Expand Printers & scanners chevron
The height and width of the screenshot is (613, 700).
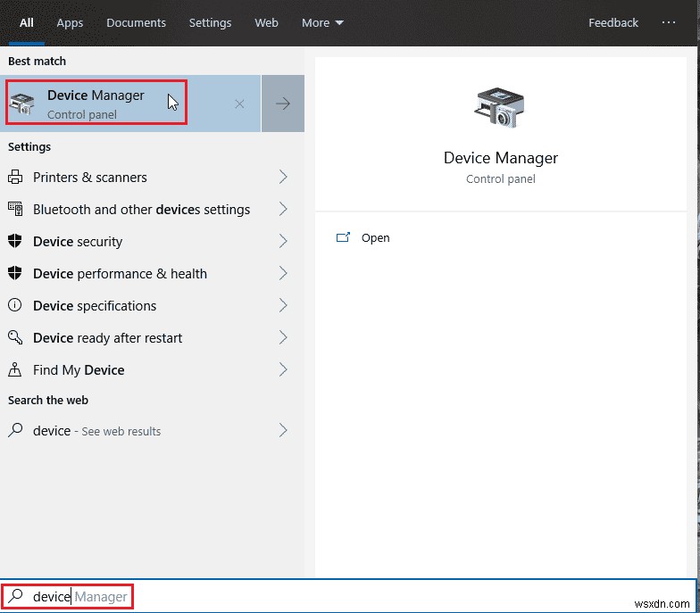pos(283,177)
